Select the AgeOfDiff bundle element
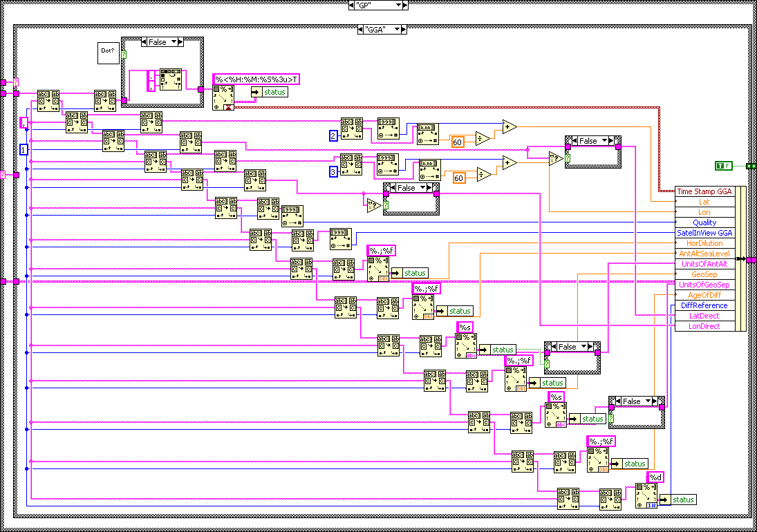The image size is (757, 532). (704, 295)
